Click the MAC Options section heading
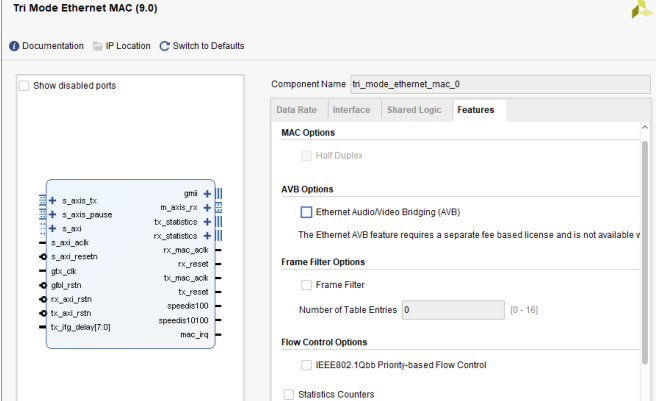 308,133
